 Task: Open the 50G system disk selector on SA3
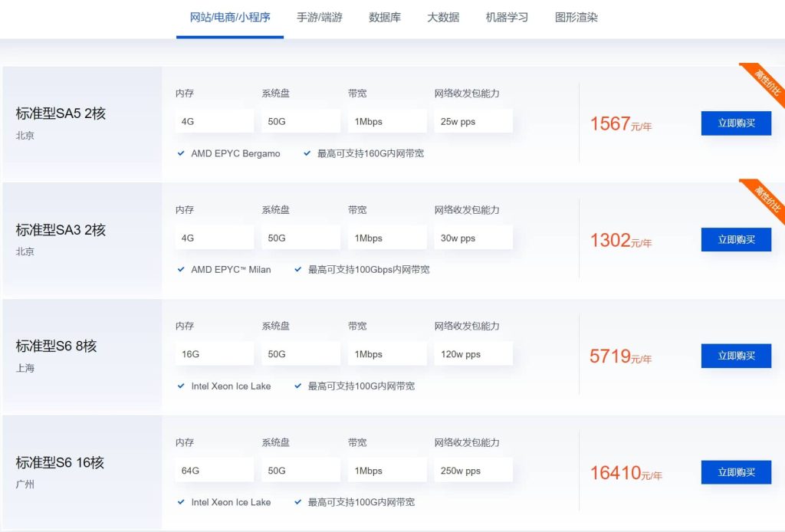(x=301, y=238)
